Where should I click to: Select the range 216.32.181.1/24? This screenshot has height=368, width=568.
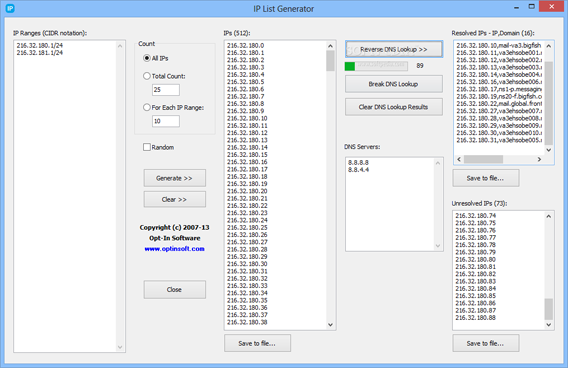(x=39, y=53)
